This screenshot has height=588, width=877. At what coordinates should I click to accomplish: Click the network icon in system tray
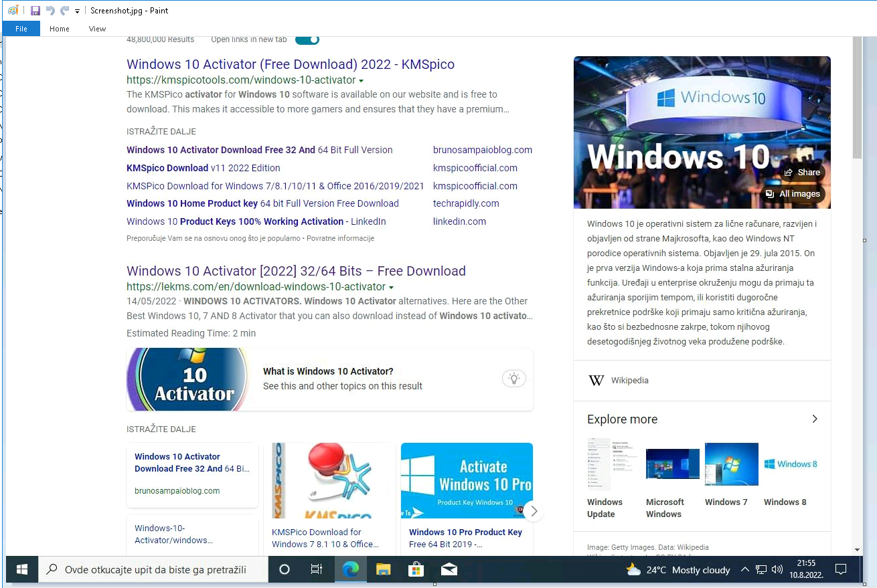pyautogui.click(x=761, y=570)
